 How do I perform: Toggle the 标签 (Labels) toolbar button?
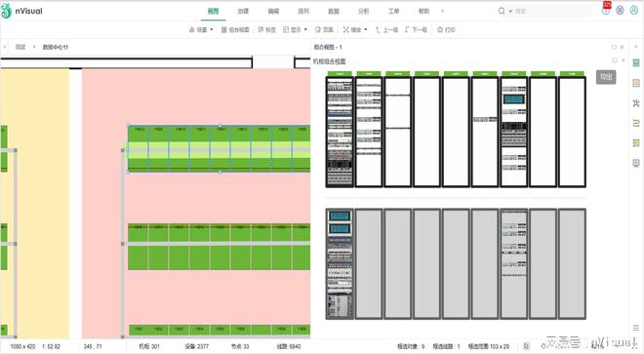click(x=267, y=29)
